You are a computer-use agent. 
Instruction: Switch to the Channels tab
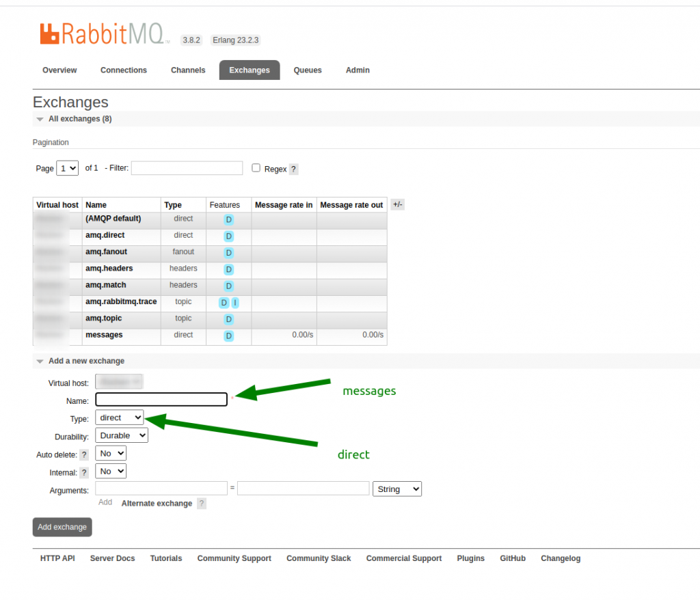point(188,70)
